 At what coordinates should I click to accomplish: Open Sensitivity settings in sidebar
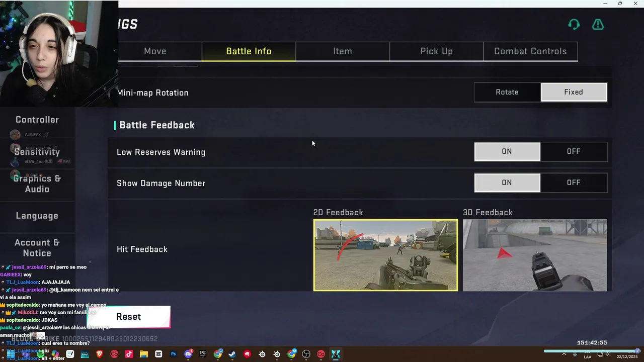(37, 152)
